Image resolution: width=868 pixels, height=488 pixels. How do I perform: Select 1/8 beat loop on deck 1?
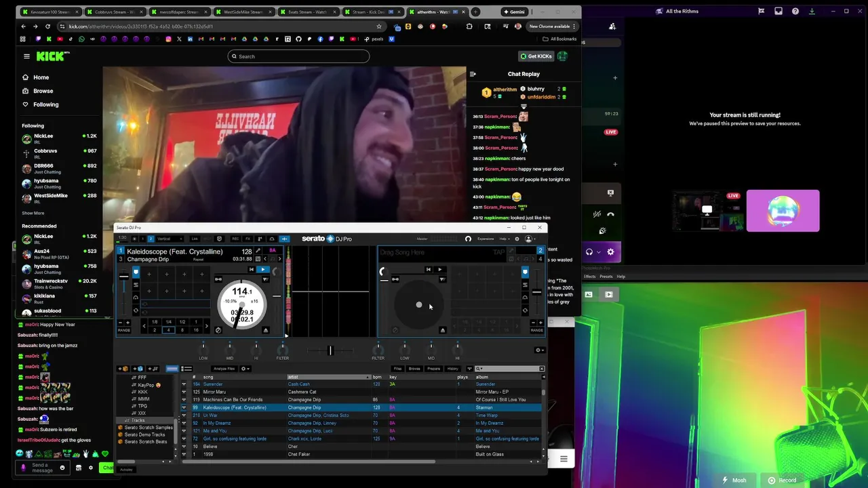tap(155, 322)
